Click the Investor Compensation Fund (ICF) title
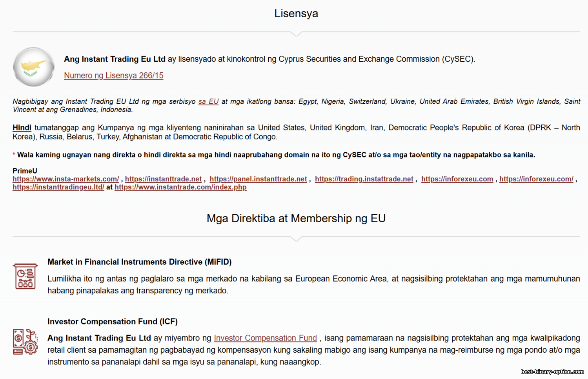Viewport: 588px width, 379px height. point(113,322)
